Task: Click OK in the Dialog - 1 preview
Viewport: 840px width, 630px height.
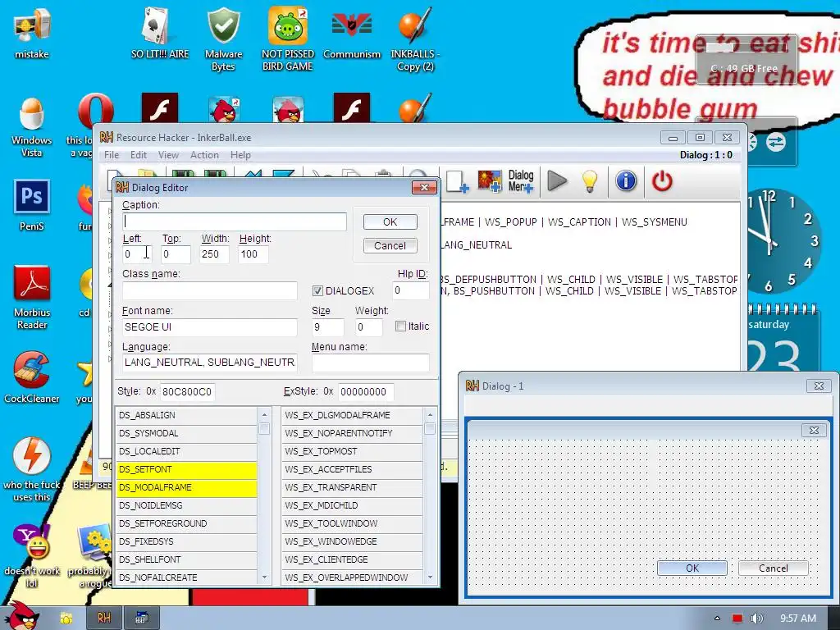Action: 692,568
